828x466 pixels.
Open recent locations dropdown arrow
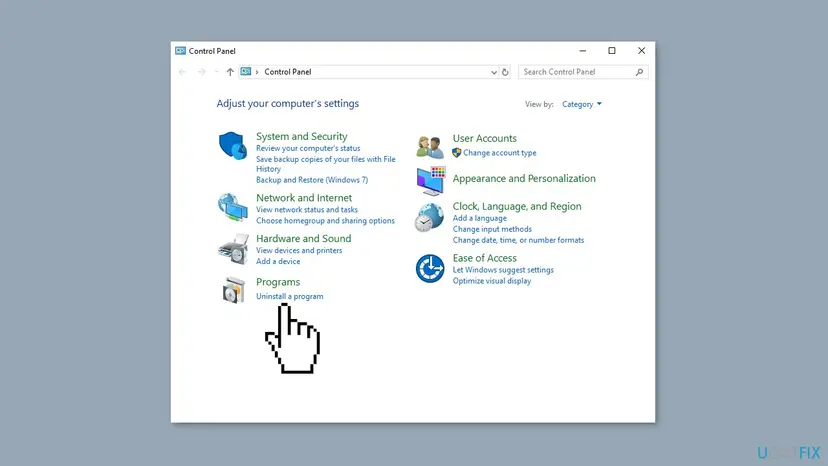click(216, 72)
